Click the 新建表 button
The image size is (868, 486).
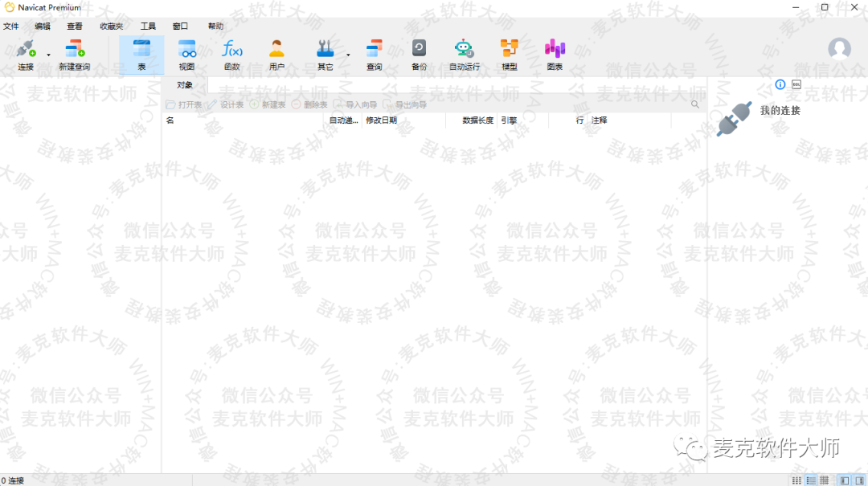pos(268,104)
